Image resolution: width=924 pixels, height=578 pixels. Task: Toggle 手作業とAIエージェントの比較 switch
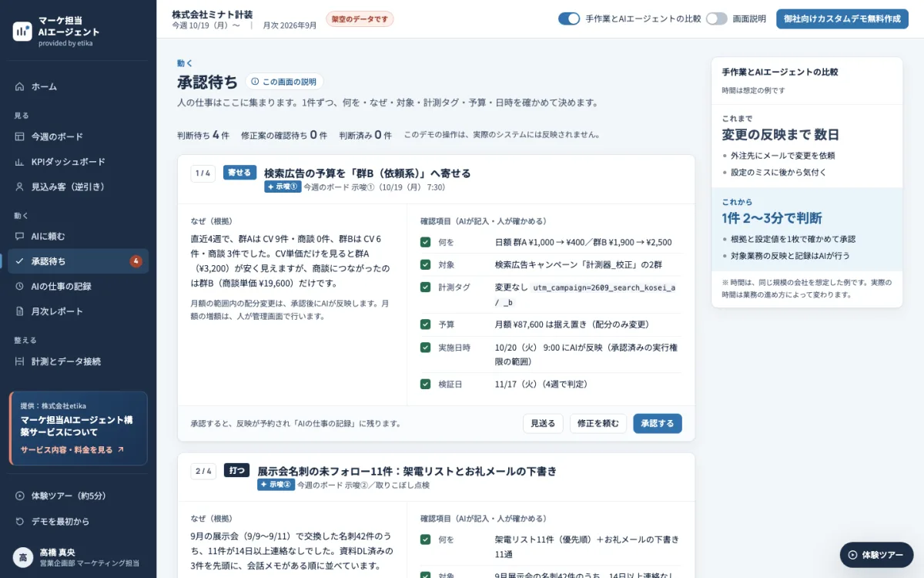tap(569, 18)
